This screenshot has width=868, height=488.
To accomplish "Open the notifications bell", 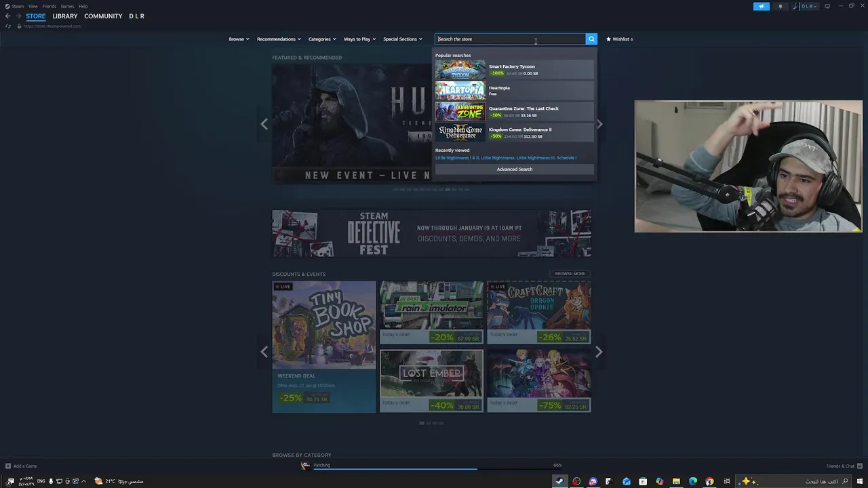I will [780, 6].
